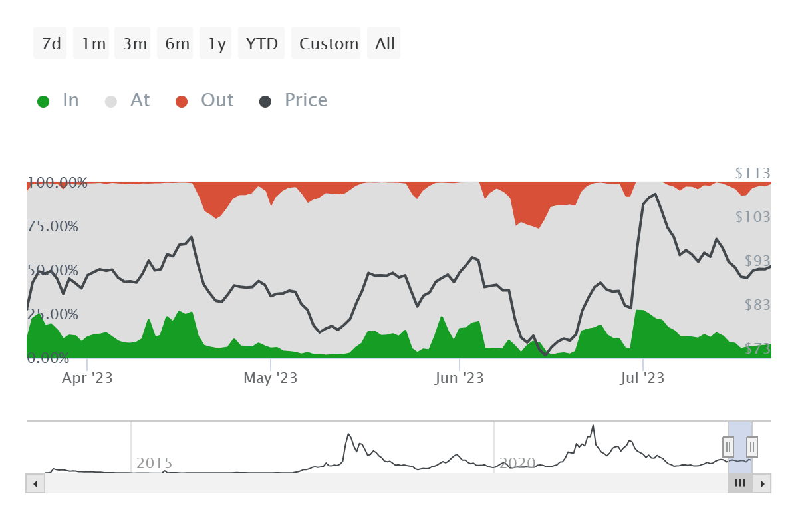Switch to the 6m range tab
The width and height of the screenshot is (798, 532).
click(175, 43)
